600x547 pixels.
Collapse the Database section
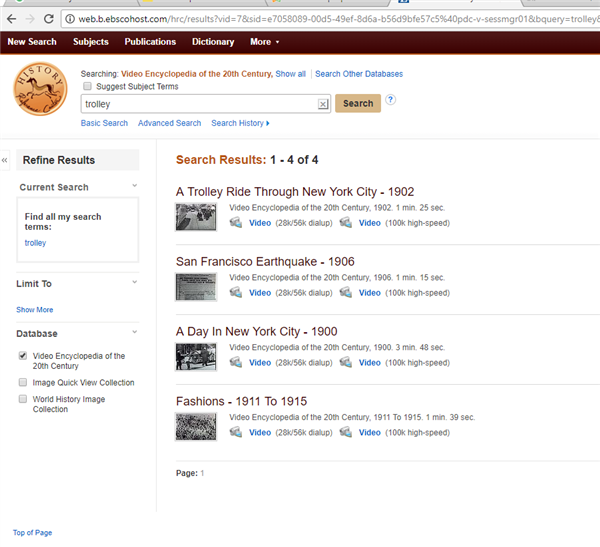click(x=135, y=331)
